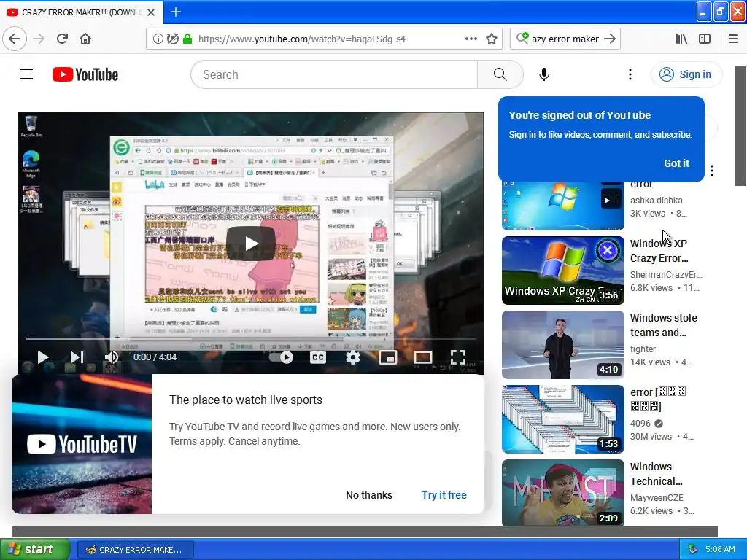This screenshot has height=560, width=747.
Task: Open the error video thumbnail lasting 1:53
Action: (562, 419)
